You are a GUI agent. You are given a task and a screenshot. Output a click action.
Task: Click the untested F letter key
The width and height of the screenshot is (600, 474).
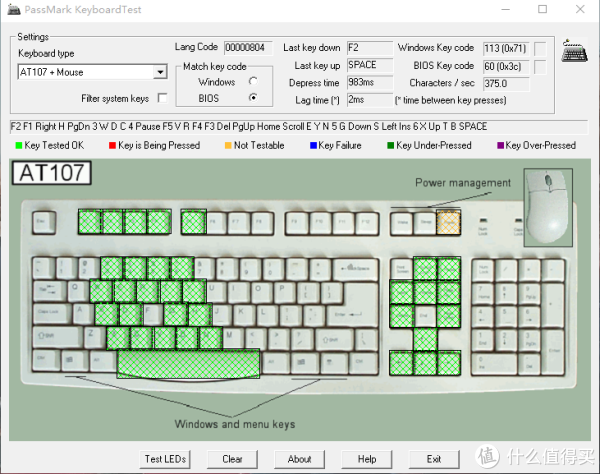[153, 315]
